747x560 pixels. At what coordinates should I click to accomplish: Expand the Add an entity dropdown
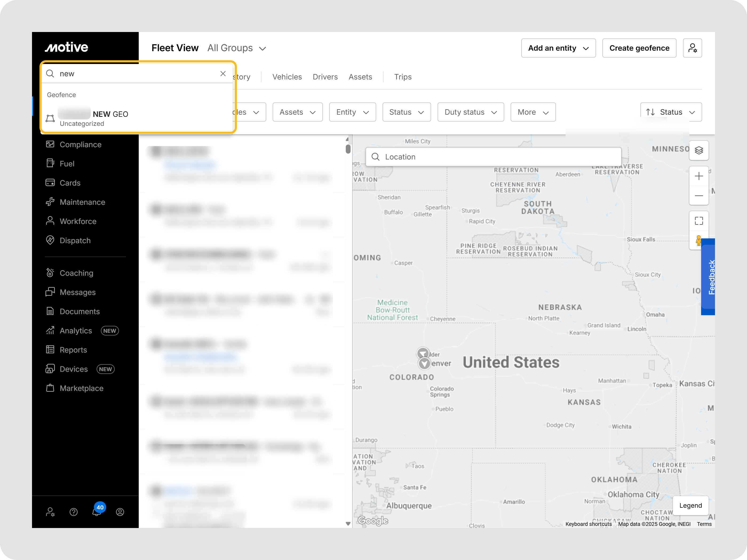tap(558, 48)
